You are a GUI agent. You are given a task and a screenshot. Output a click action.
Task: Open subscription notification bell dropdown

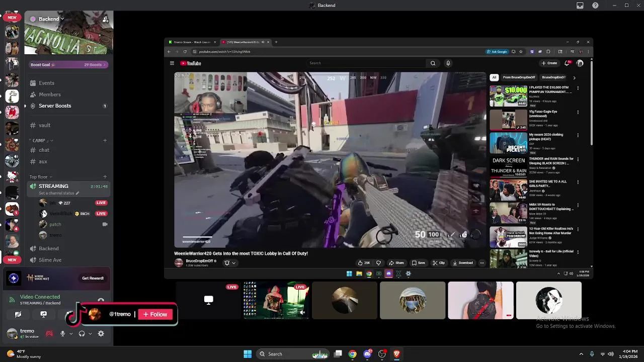pyautogui.click(x=229, y=262)
